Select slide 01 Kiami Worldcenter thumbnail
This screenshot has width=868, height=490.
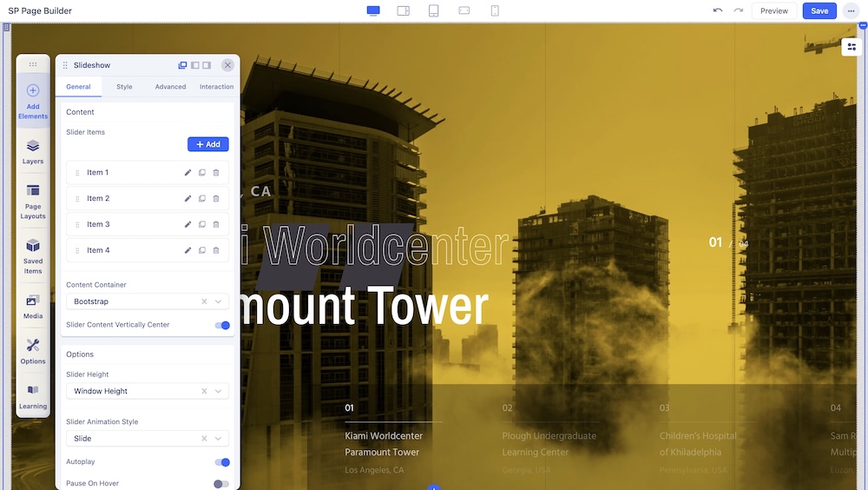click(x=393, y=440)
